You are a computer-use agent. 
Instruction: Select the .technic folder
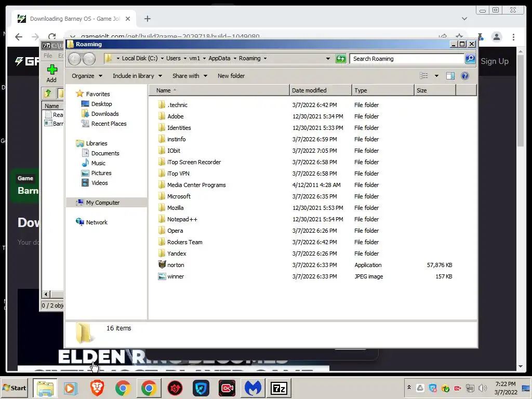click(x=172, y=105)
